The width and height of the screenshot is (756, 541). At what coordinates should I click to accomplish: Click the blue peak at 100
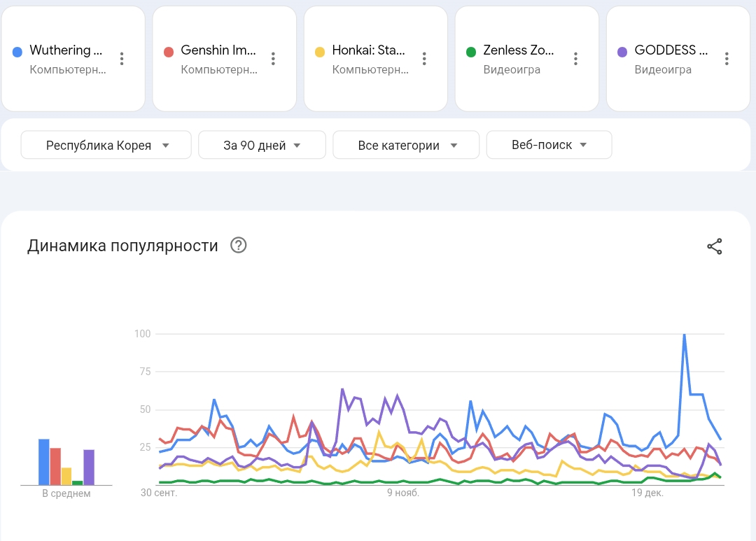684,335
